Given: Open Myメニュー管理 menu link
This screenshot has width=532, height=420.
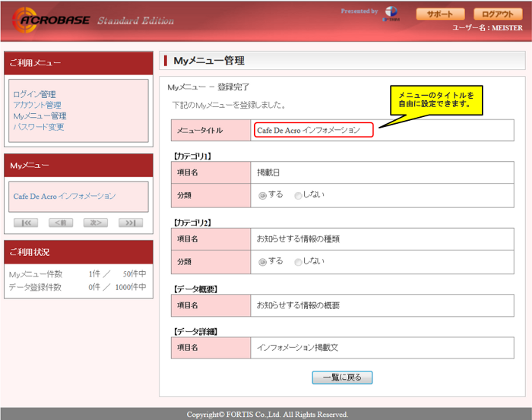Looking at the screenshot, I should pos(40,116).
